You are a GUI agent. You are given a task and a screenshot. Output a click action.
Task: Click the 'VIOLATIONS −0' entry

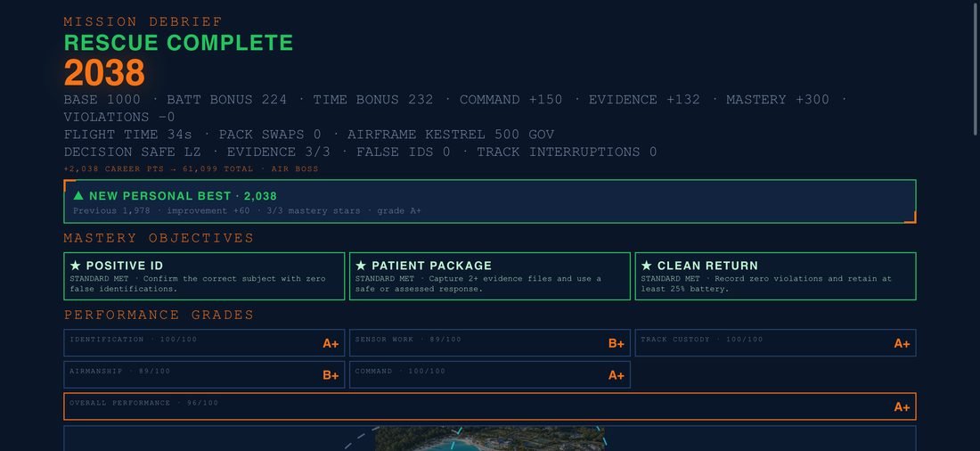click(119, 117)
